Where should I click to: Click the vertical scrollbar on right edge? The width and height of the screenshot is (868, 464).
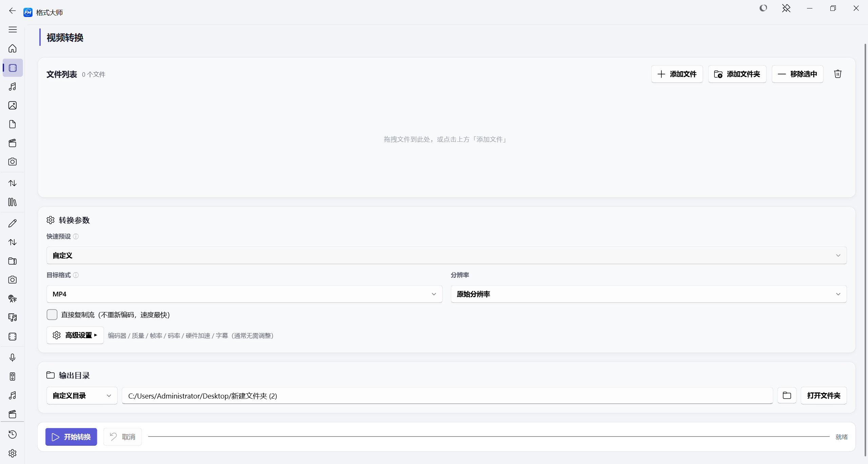coord(865,249)
